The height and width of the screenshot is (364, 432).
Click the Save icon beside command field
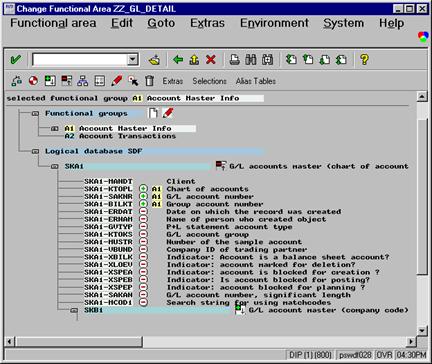tap(154, 60)
